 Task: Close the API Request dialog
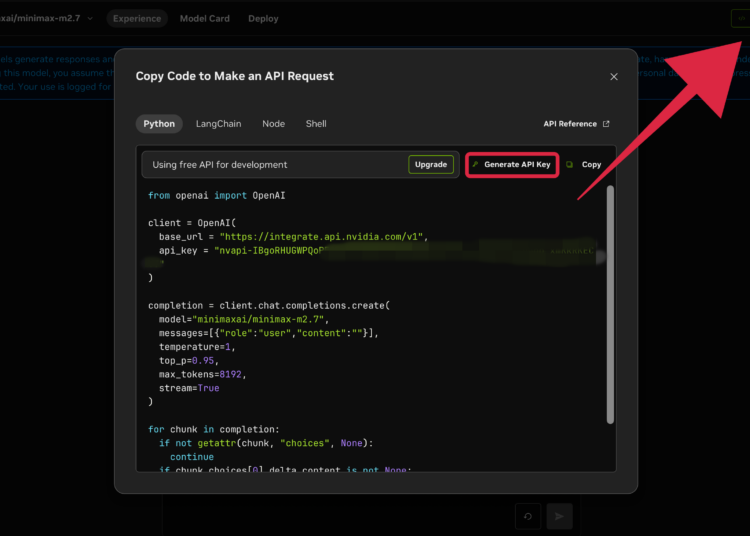(x=614, y=77)
